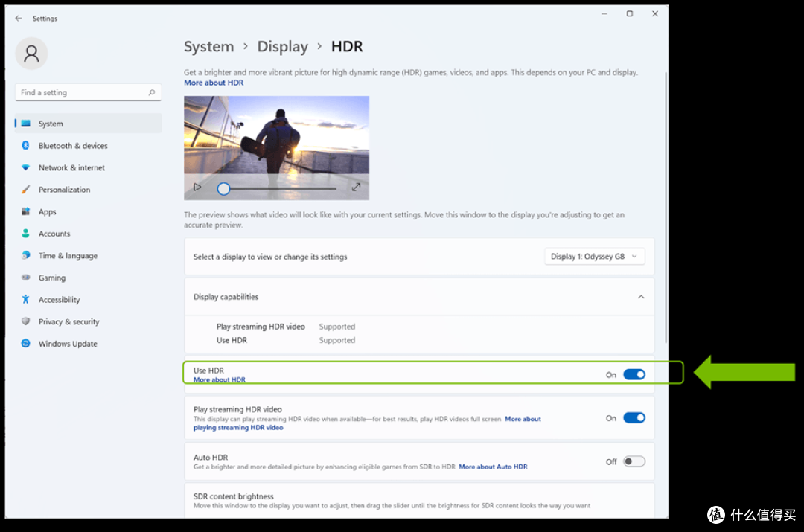This screenshot has width=804, height=532.
Task: Click the Find a setting search box
Action: (x=88, y=93)
